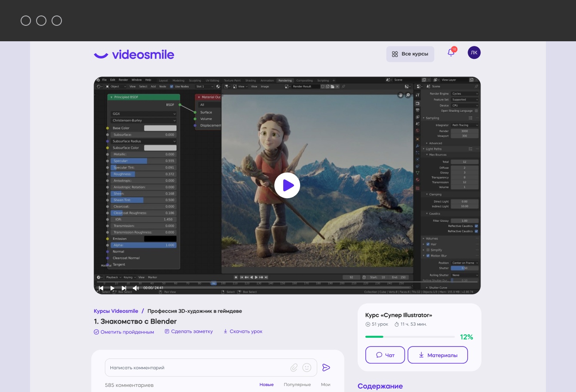Open the Все курсы catalog button
Screen dimensions: 576x392
click(410, 54)
